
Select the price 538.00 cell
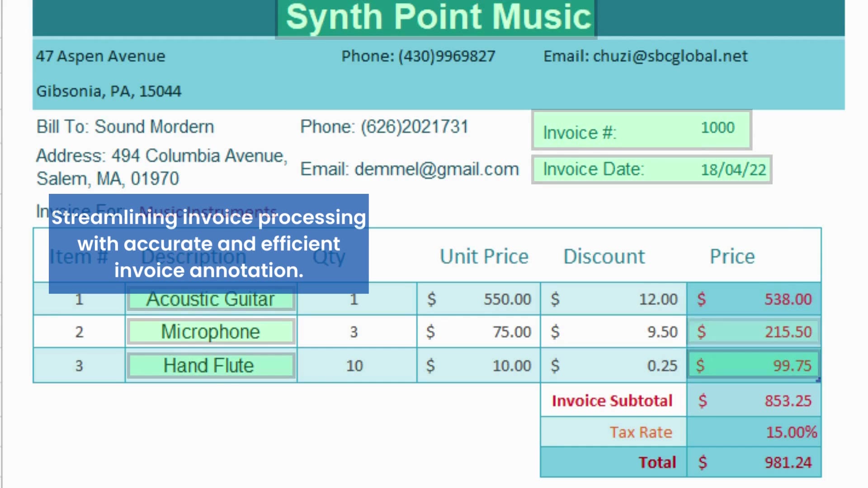754,299
